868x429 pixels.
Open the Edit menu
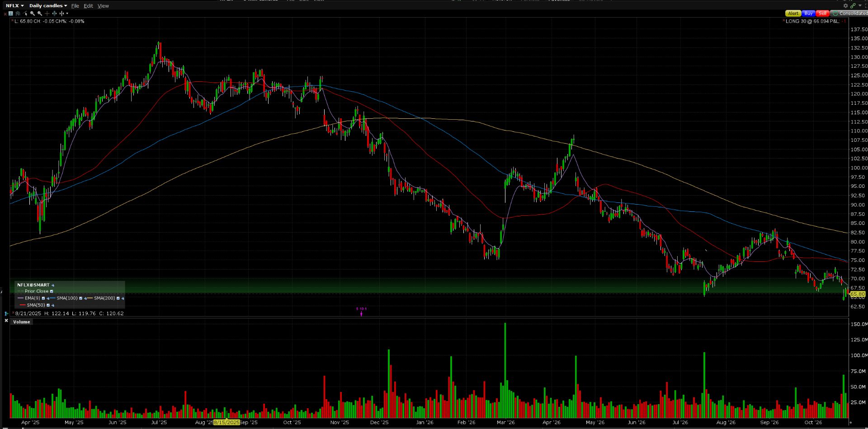pyautogui.click(x=88, y=6)
